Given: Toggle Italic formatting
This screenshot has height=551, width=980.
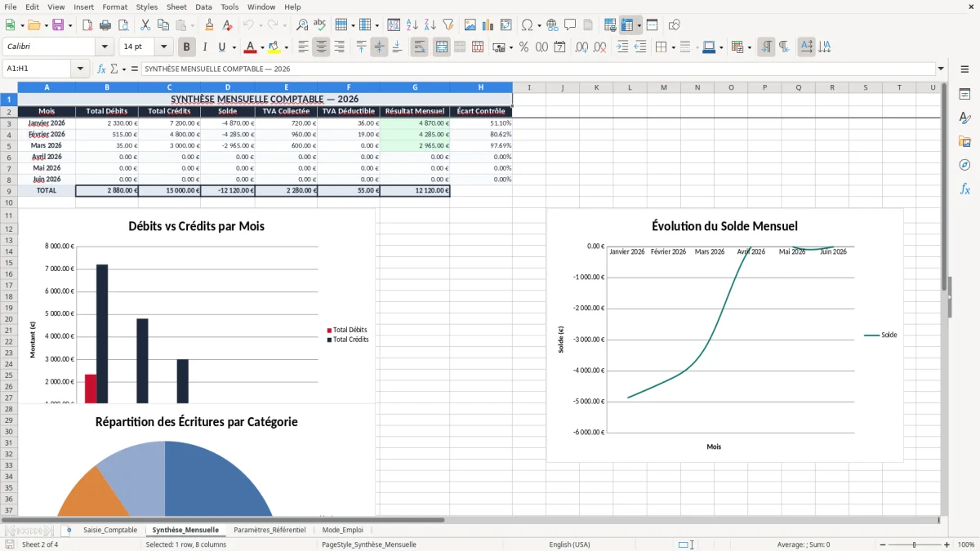Looking at the screenshot, I should click(205, 47).
